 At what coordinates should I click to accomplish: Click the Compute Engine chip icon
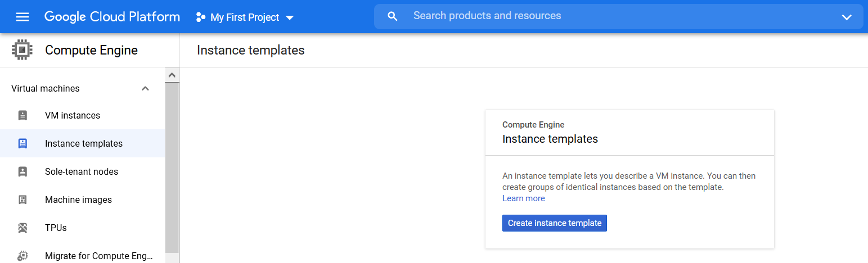click(22, 50)
